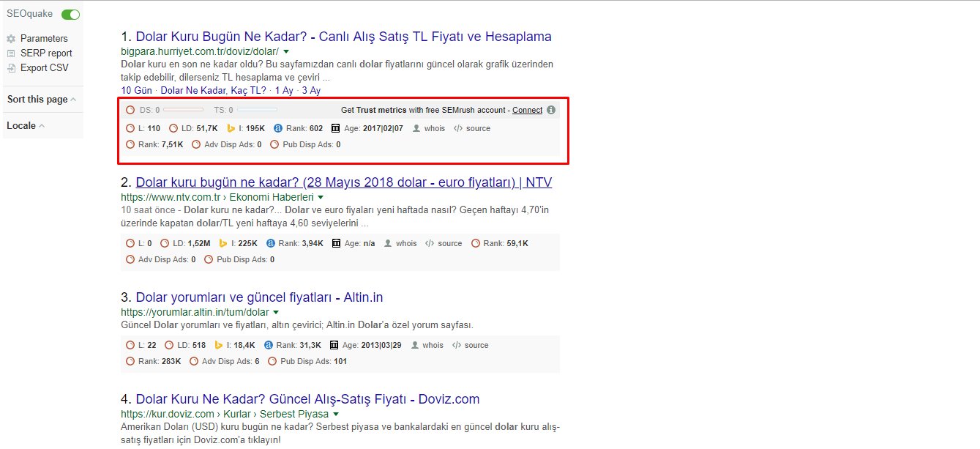
Task: Open the 'Dolar Ne Kadar, Kaç TL?' sitelink
Action: coord(214,91)
